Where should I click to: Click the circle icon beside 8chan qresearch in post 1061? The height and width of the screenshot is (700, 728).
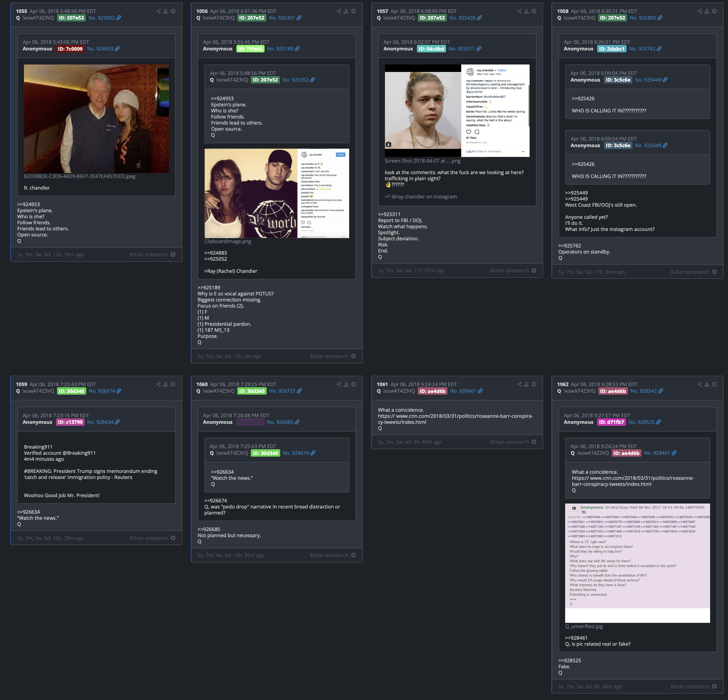tap(534, 442)
